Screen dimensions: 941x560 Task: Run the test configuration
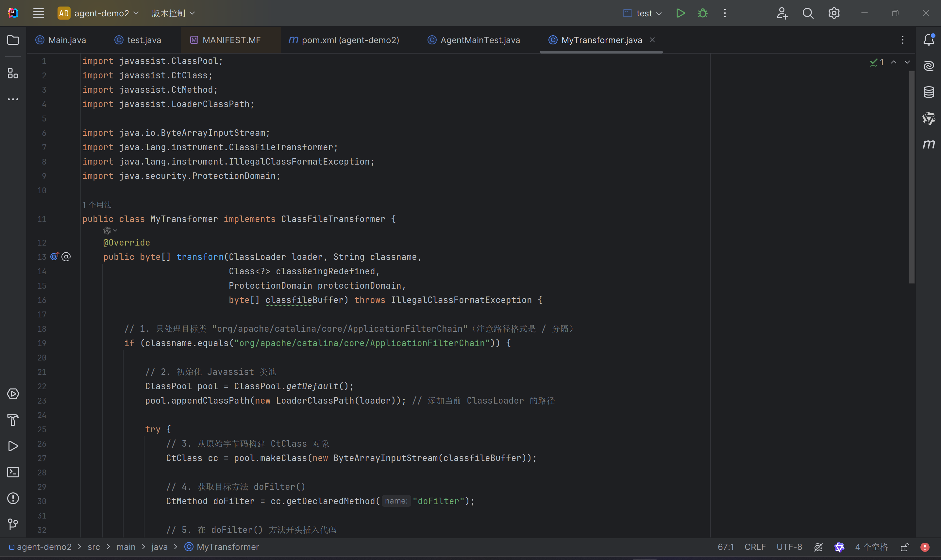pos(680,13)
